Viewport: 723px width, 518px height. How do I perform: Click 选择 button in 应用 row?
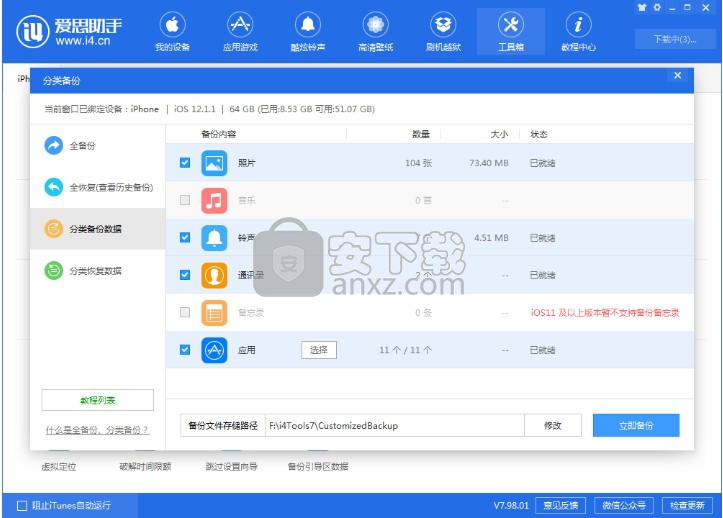pyautogui.click(x=319, y=350)
